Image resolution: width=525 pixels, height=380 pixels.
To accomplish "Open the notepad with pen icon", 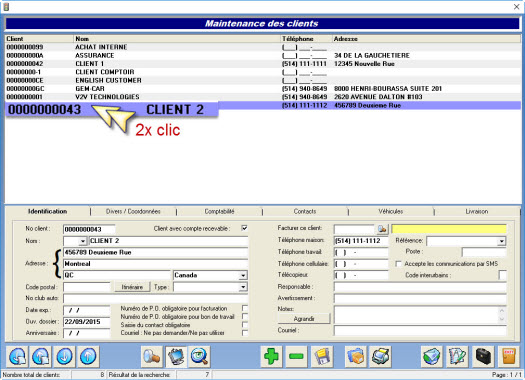I will [x=457, y=356].
